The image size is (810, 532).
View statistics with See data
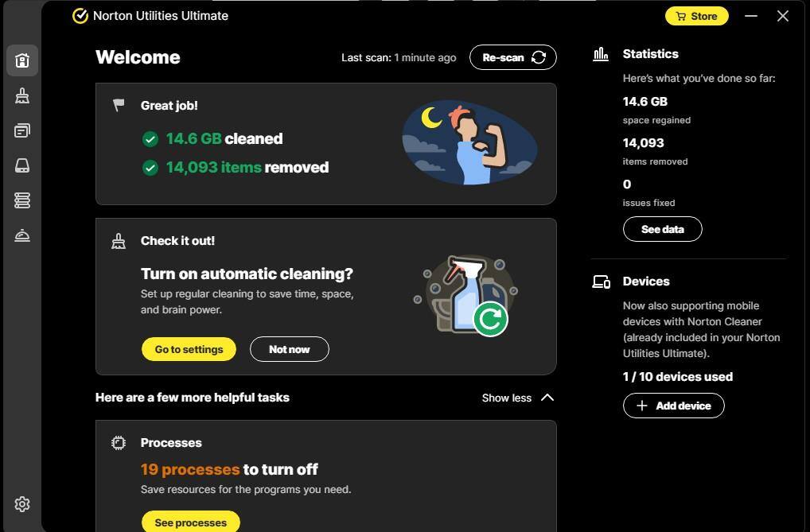click(662, 229)
